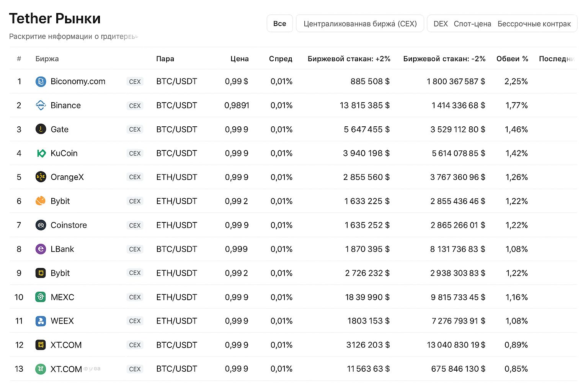588x392 pixels.
Task: Click the green MEXC logo icon
Action: pyautogui.click(x=41, y=297)
